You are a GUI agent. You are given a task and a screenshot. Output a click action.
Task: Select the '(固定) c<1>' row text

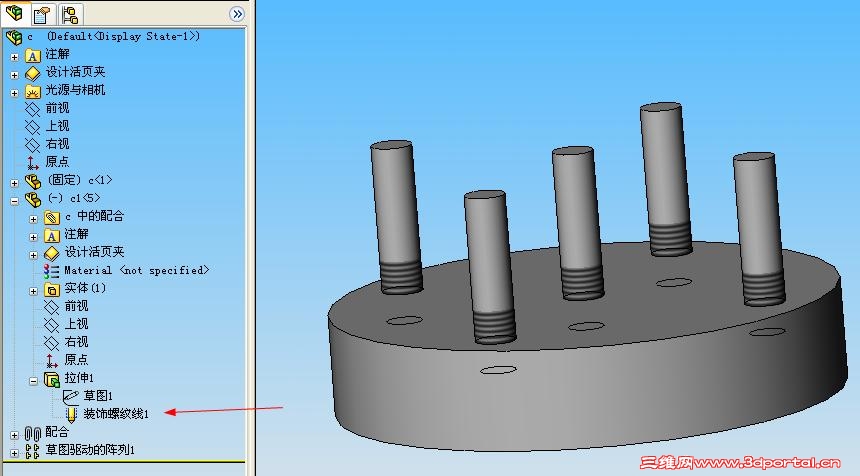(80, 180)
